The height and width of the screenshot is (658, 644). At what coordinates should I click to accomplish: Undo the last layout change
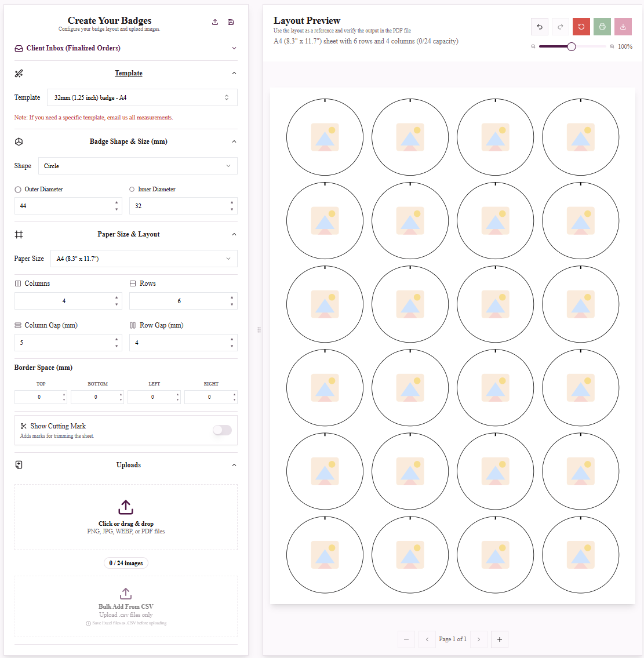(540, 27)
